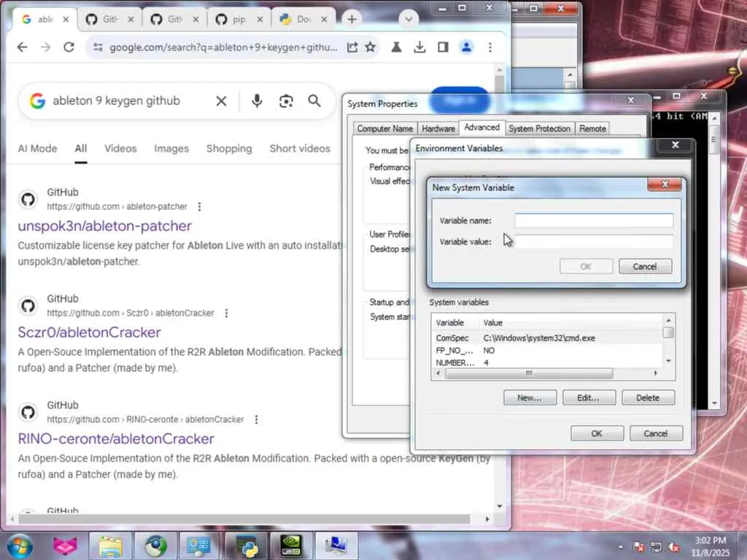
Task: Focus the Variable value field
Action: (594, 241)
